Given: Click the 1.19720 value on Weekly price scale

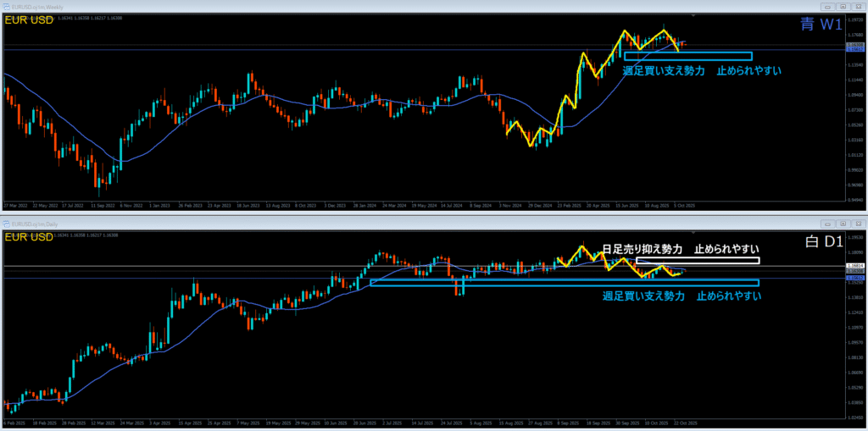Looking at the screenshot, I should pos(854,19).
